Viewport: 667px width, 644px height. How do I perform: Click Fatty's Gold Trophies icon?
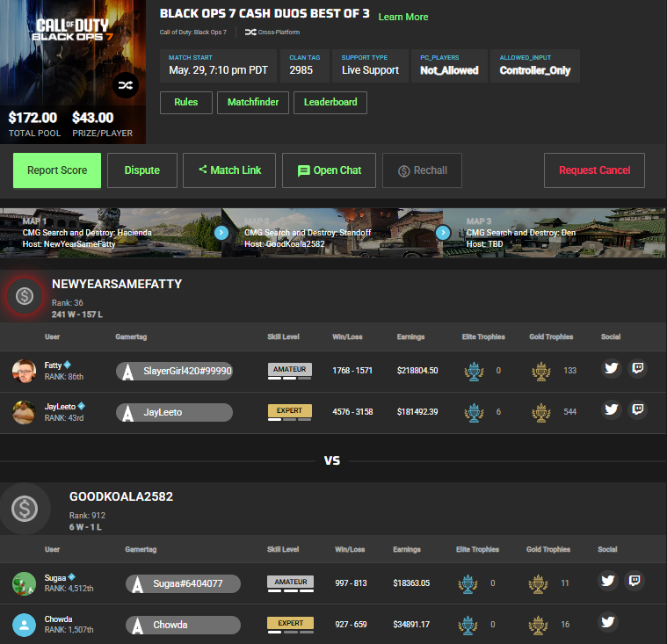[x=541, y=371]
